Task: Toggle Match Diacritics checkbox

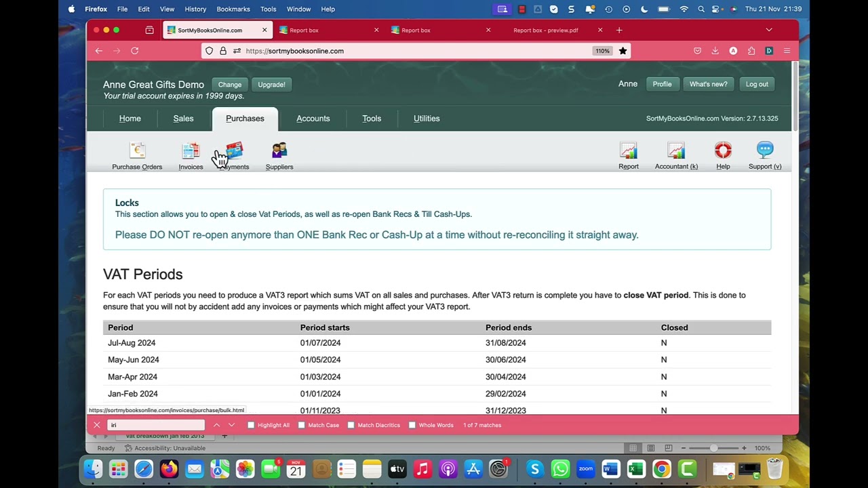Action: (x=351, y=425)
